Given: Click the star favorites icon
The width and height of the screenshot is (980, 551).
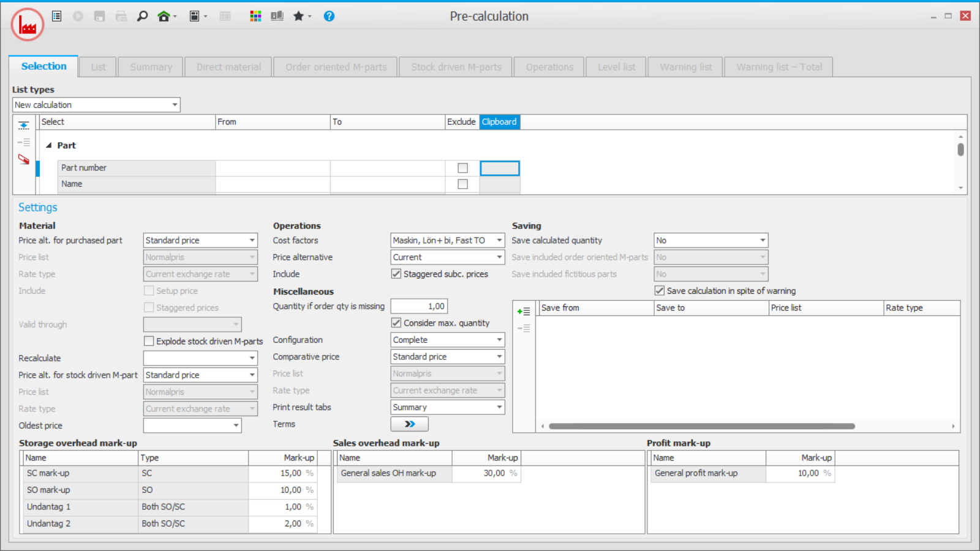Looking at the screenshot, I should (x=298, y=17).
